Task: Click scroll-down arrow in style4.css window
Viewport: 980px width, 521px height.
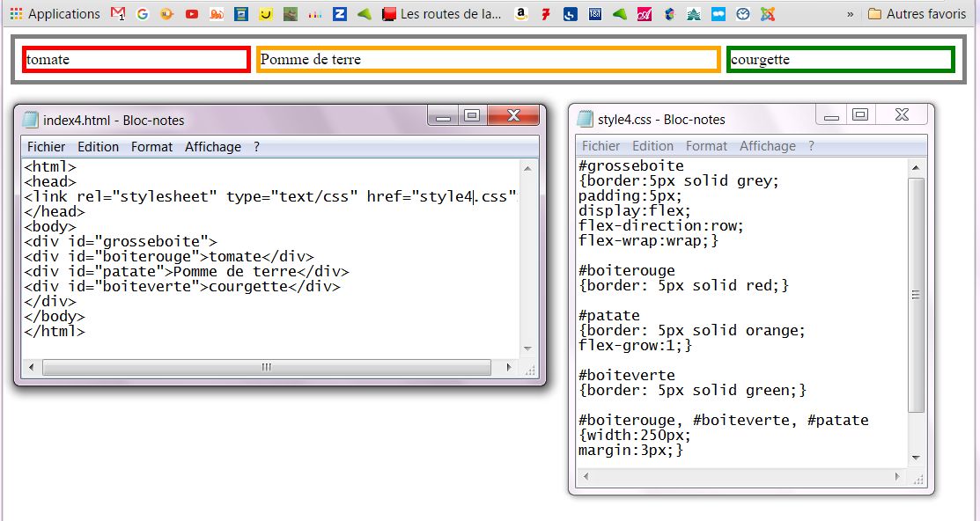Action: (916, 458)
